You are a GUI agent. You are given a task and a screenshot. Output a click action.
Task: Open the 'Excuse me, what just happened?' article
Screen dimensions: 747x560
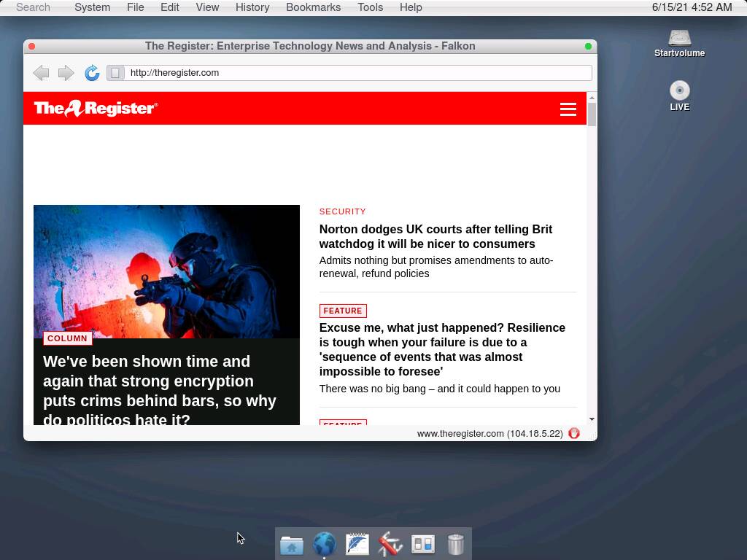pos(442,349)
